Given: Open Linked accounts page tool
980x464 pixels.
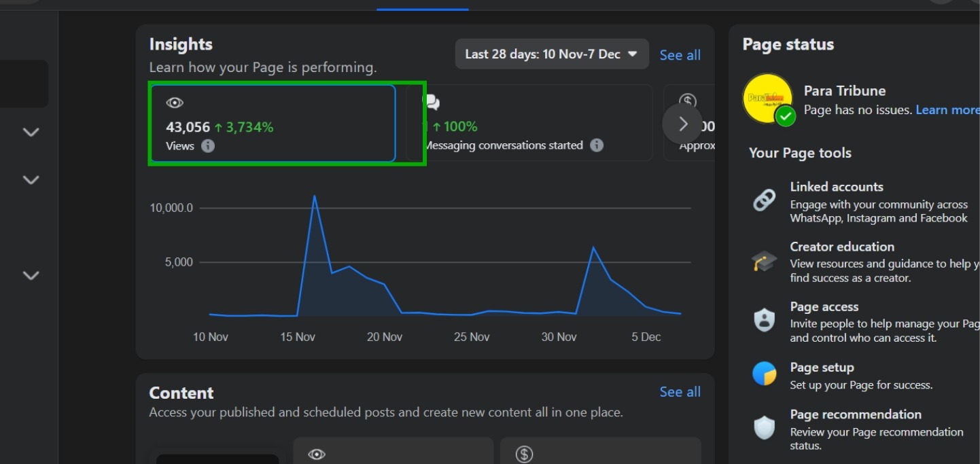Looking at the screenshot, I should [864, 202].
